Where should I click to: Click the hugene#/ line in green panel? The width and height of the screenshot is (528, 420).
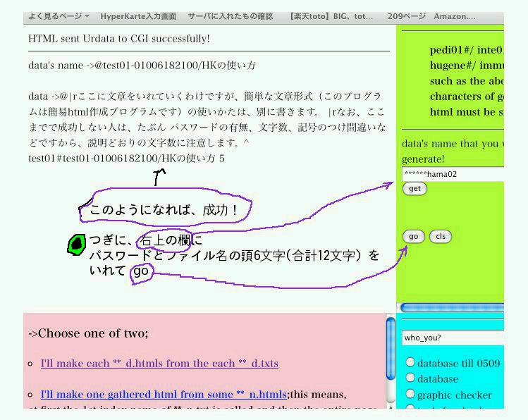467,66
